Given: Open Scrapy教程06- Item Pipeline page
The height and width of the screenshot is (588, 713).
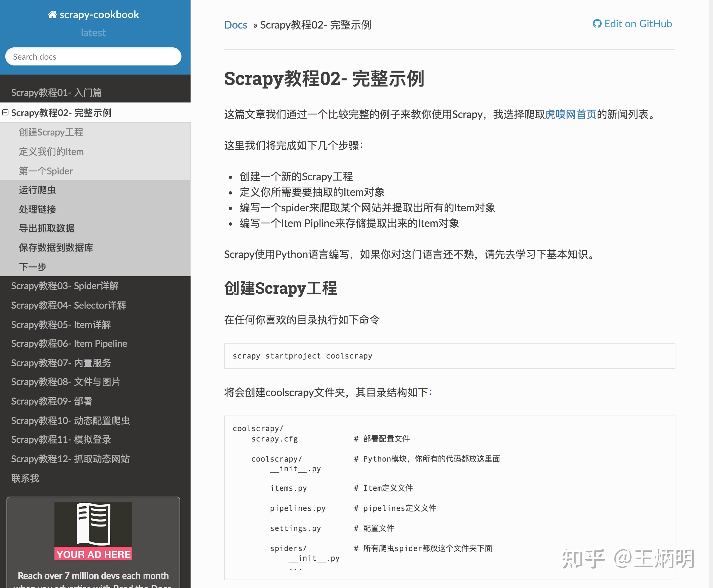Looking at the screenshot, I should tap(69, 344).
